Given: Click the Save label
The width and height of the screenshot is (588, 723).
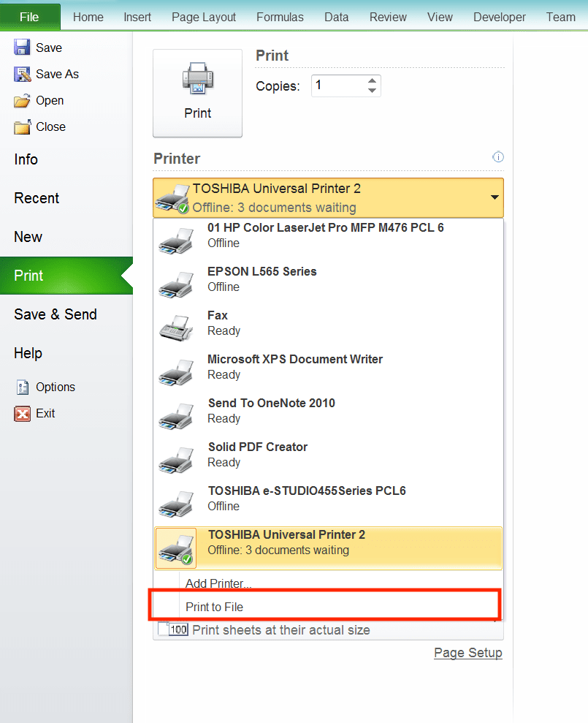Looking at the screenshot, I should click(49, 48).
